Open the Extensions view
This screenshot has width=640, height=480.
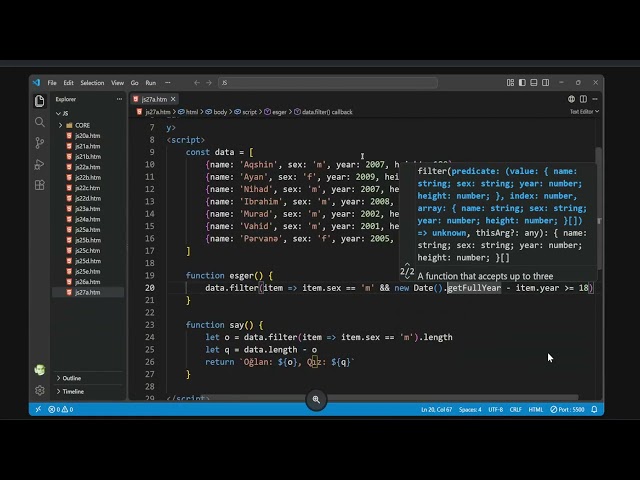pyautogui.click(x=40, y=185)
